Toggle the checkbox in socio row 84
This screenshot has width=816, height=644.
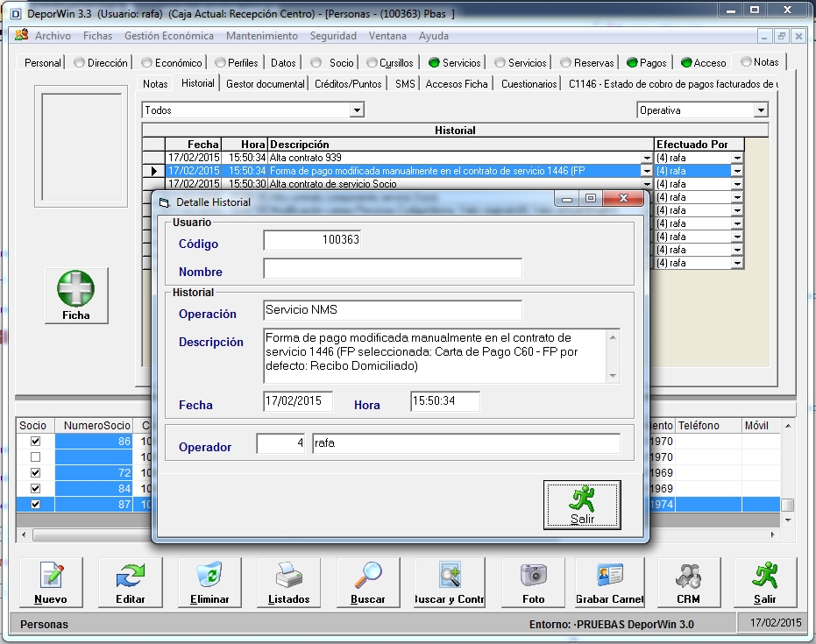(x=35, y=488)
